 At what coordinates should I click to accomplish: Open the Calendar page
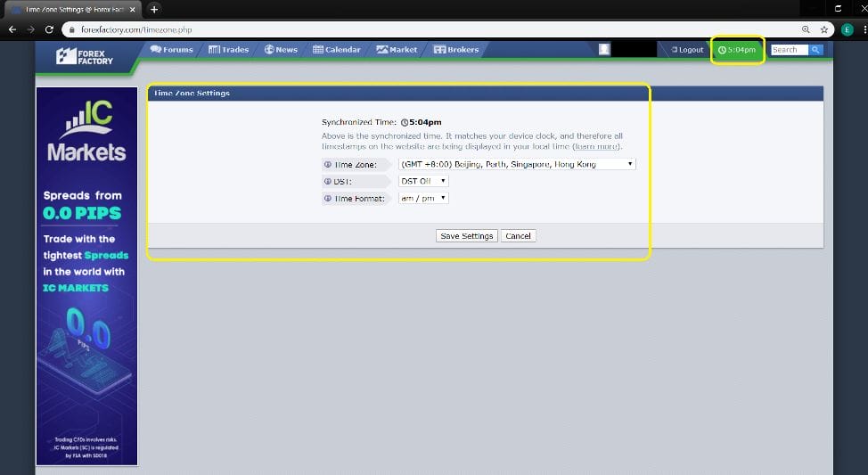337,50
